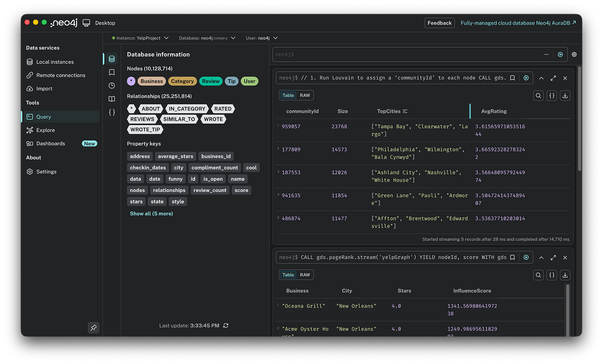Show the pageRank results as JSON
Image resolution: width=603 pixels, height=364 pixels.
coord(552,275)
